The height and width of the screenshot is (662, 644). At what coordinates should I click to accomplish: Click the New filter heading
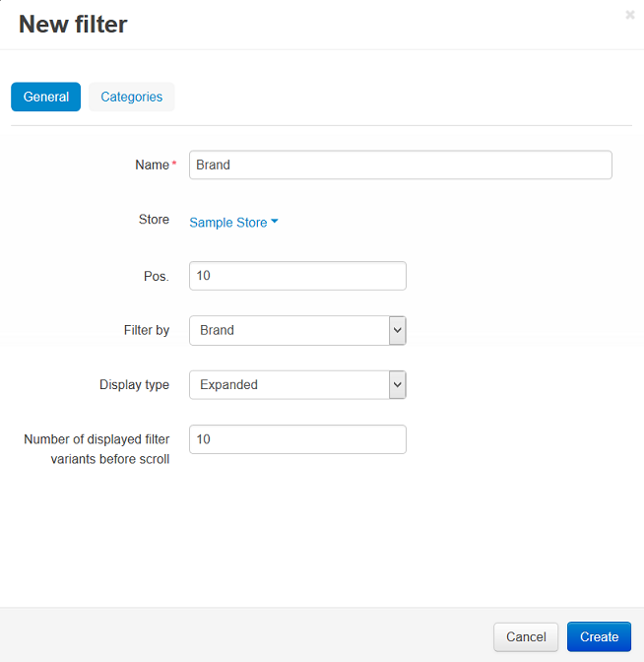point(73,24)
